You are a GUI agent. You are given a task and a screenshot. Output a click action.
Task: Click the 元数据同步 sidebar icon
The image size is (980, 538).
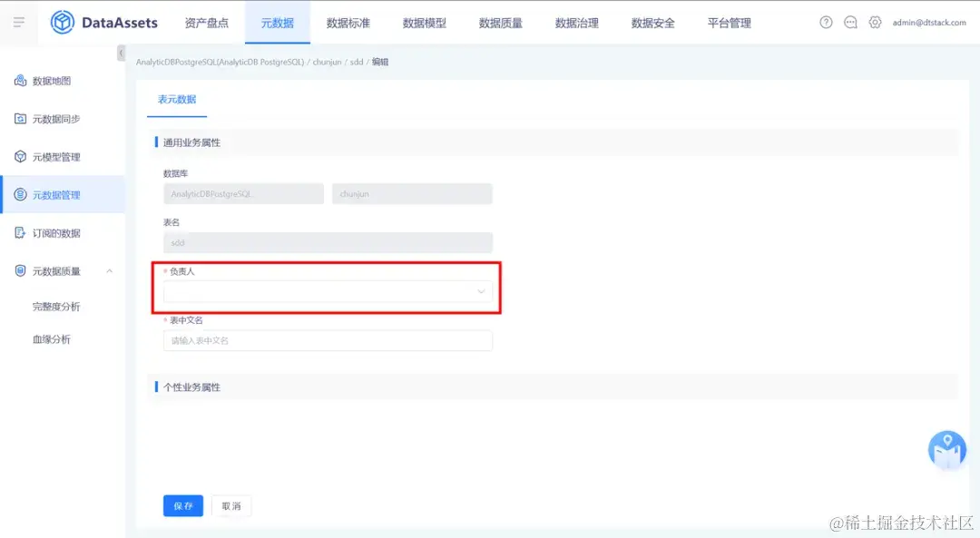(20, 119)
